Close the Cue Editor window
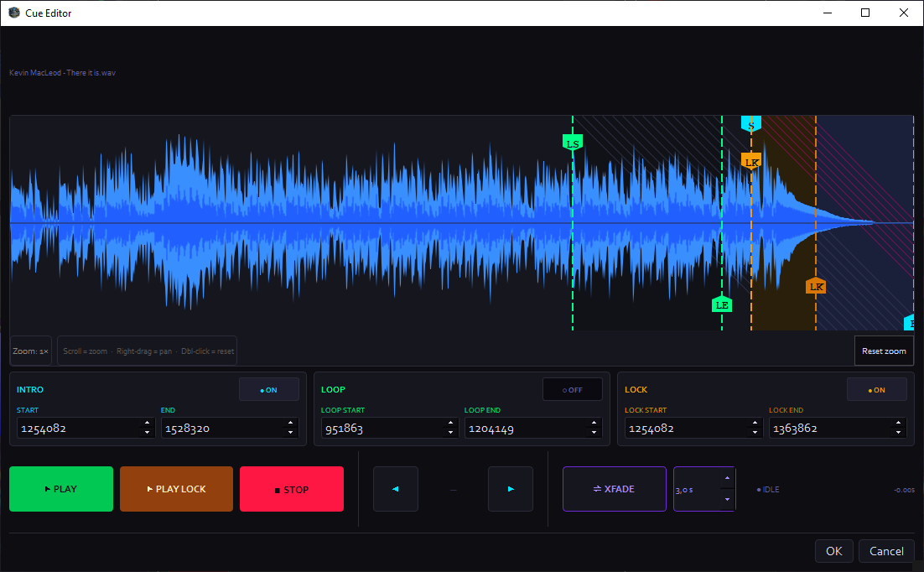Image resolution: width=924 pixels, height=572 pixels. [x=903, y=13]
